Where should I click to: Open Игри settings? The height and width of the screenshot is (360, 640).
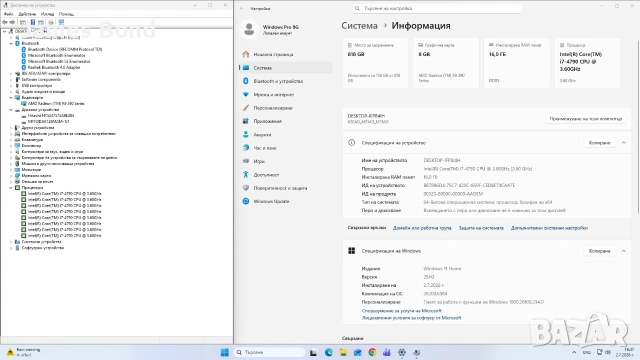pos(286,161)
